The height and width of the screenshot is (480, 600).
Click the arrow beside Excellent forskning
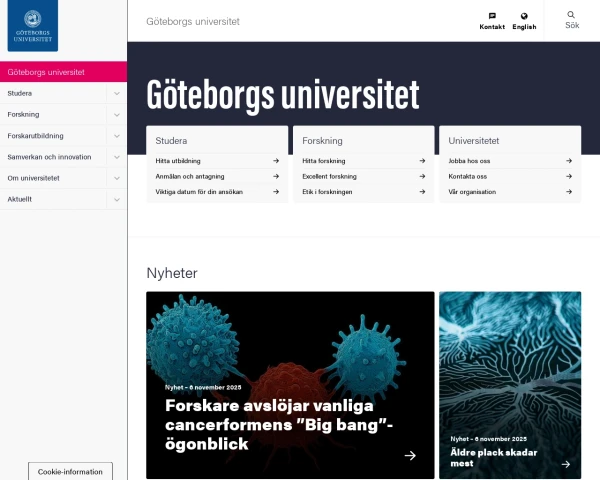point(421,176)
